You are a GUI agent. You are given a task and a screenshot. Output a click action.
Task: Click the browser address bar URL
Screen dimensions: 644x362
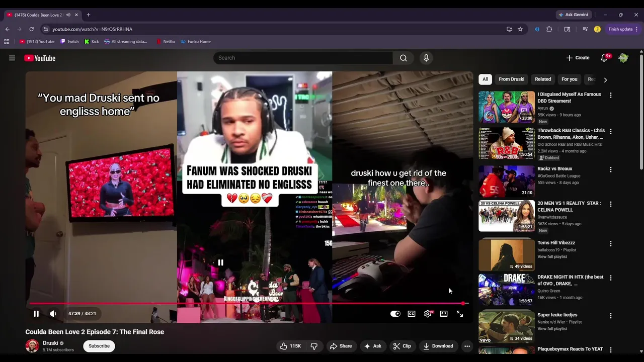(x=92, y=29)
